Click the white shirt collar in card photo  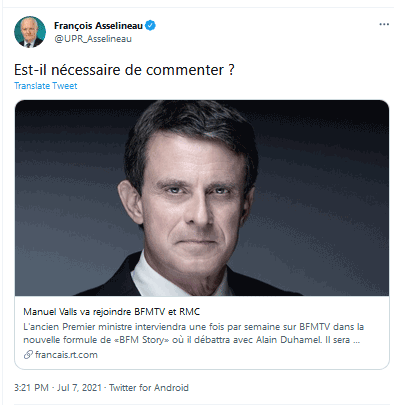tap(147, 275)
